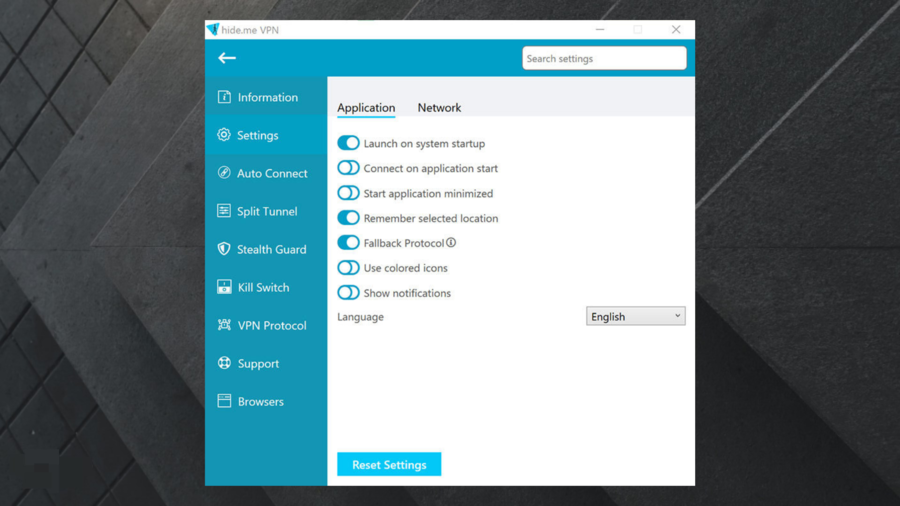The image size is (900, 506).
Task: Open the Browsers section icon
Action: pos(224,401)
